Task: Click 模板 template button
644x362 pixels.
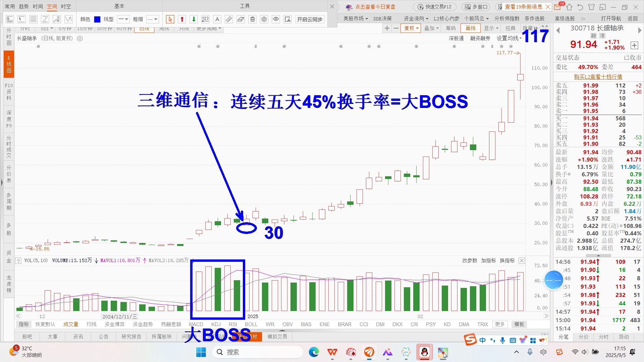Action: 519,324
